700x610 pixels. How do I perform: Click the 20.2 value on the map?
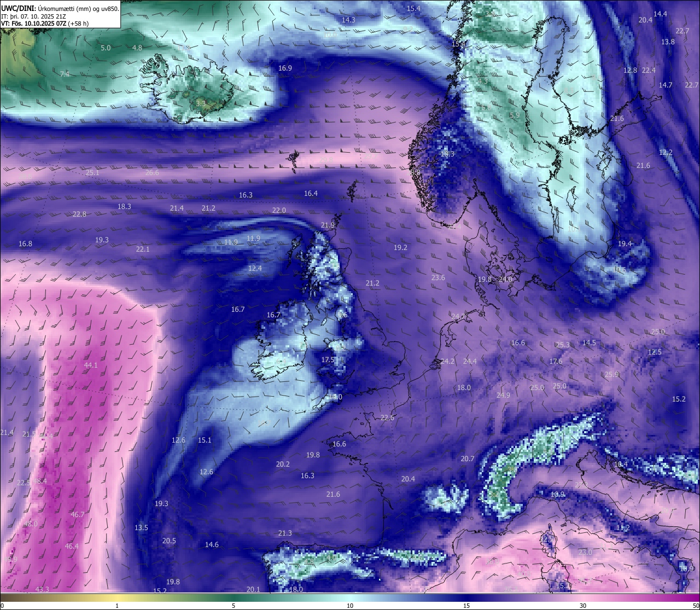tap(283, 464)
